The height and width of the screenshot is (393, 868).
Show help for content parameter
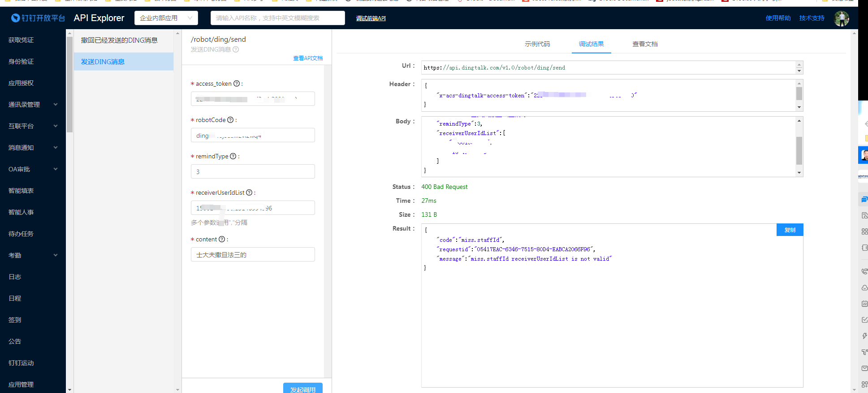[222, 239]
